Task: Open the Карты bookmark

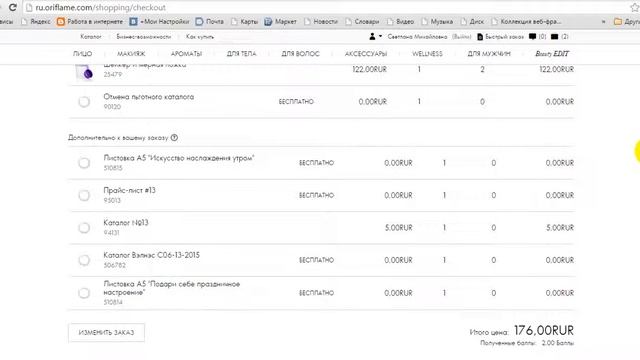Action: coord(244,22)
